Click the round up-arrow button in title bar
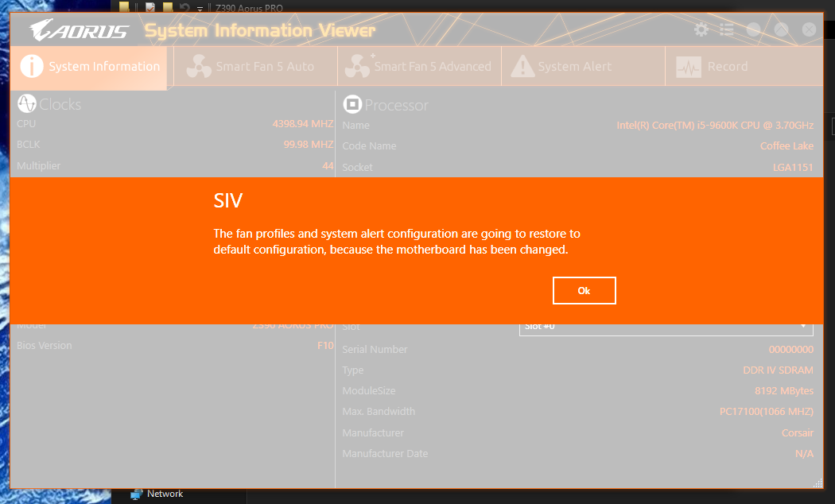 tap(781, 29)
